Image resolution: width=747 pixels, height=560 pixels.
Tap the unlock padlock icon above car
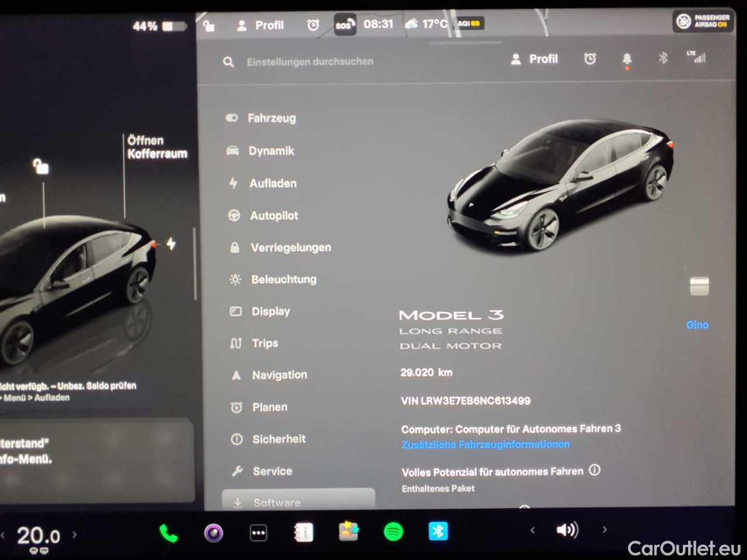tap(40, 166)
